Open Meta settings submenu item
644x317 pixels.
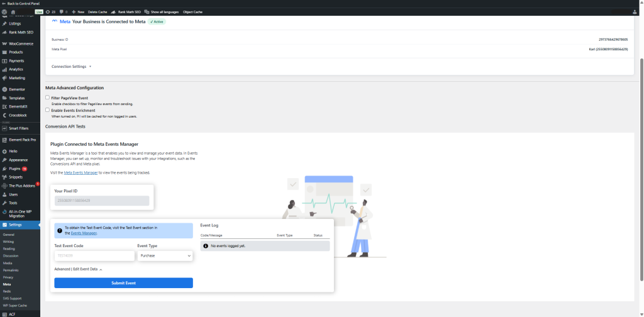(7, 284)
